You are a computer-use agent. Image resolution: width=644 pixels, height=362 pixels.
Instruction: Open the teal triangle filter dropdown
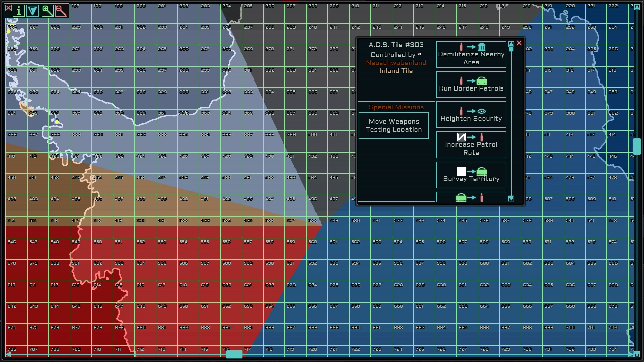33,11
